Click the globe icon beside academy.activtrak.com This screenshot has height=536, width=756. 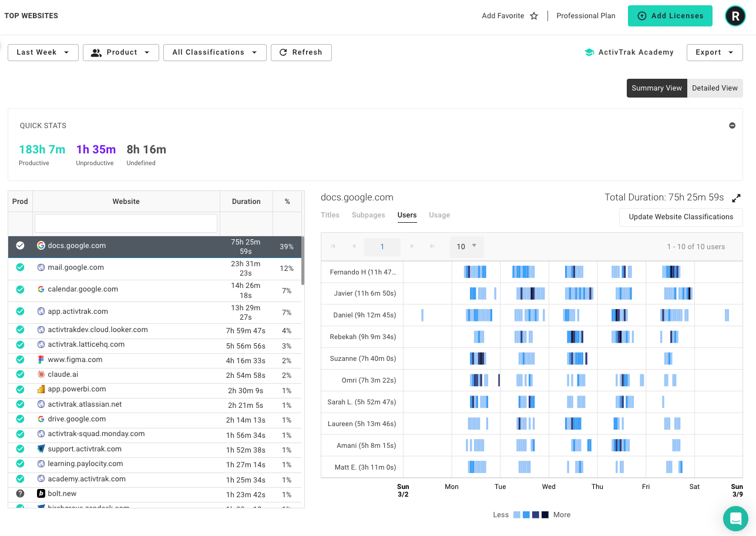pos(41,479)
